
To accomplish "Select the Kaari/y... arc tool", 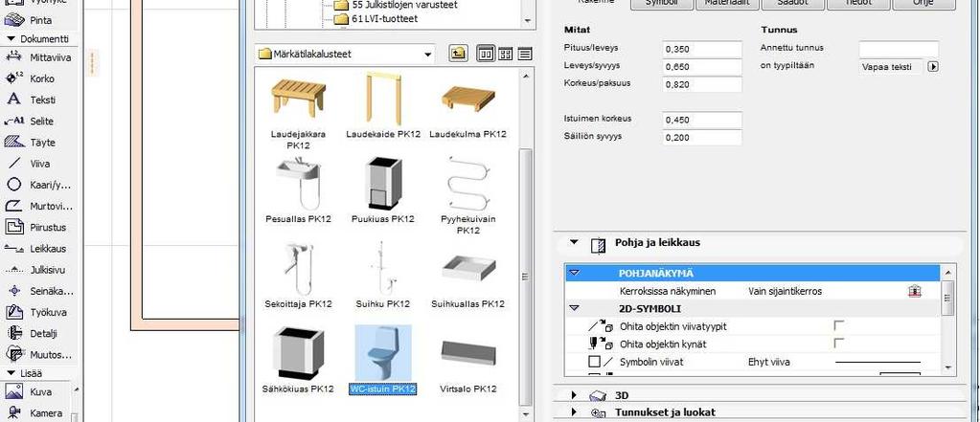I will 38,185.
